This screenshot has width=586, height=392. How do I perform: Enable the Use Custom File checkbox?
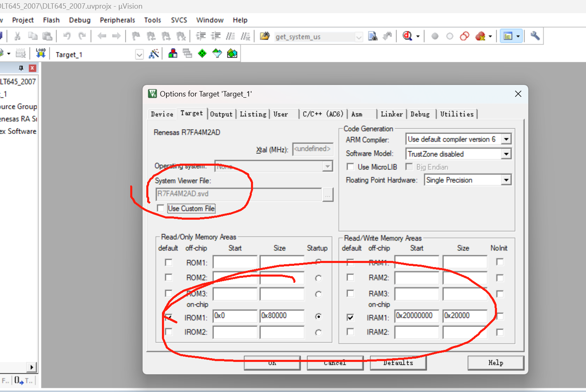pyautogui.click(x=161, y=208)
